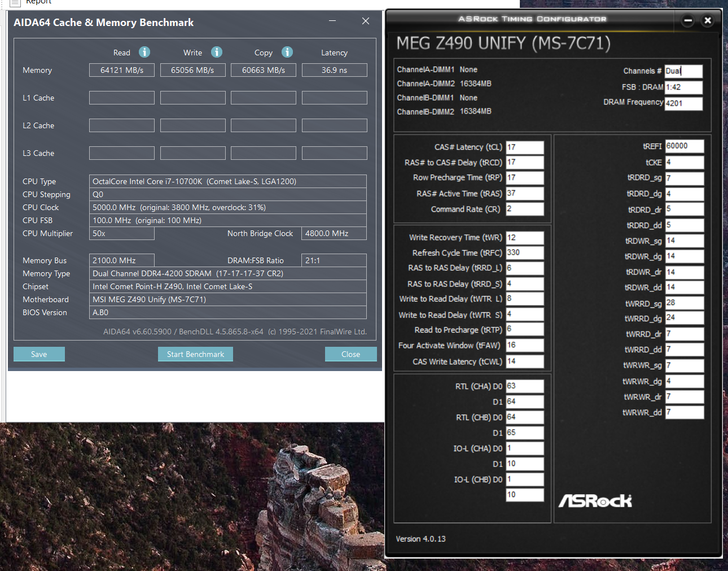728x571 pixels.
Task: Click the Read info icon
Action: click(x=144, y=52)
